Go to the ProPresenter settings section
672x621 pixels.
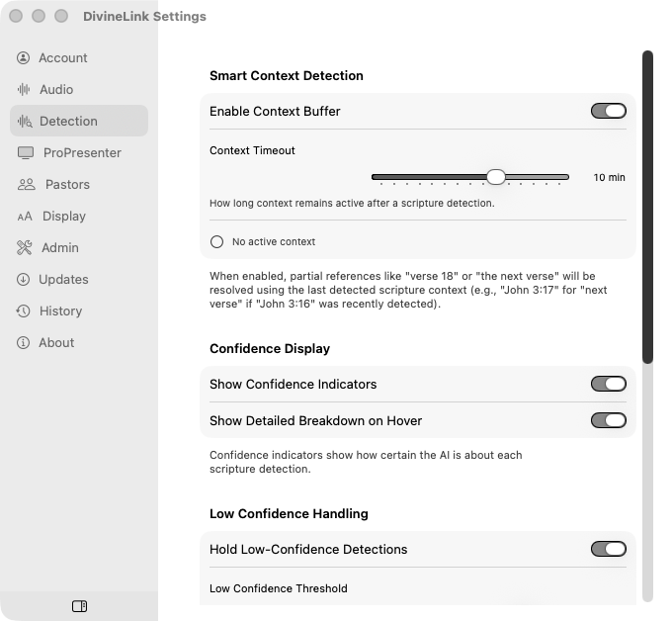[79, 152]
